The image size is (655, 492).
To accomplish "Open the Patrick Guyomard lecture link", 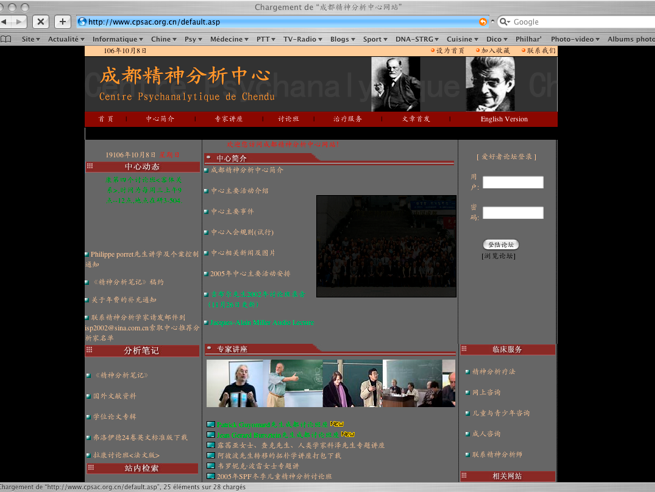I will [272, 425].
